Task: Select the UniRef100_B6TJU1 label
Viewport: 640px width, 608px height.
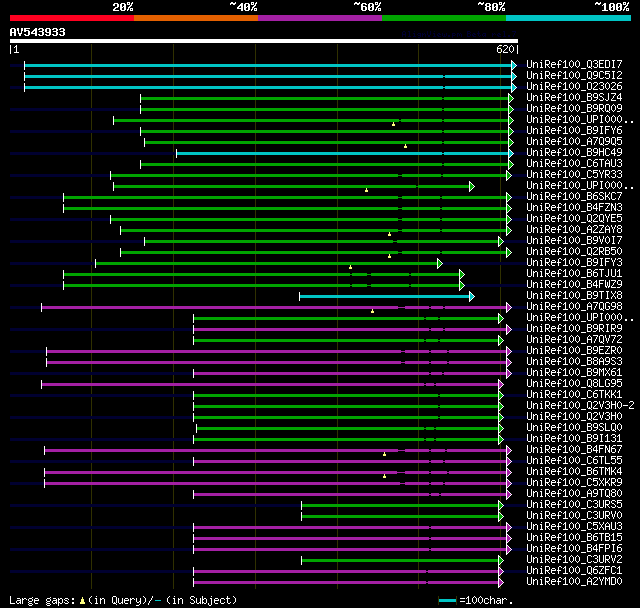Action: coord(574,274)
